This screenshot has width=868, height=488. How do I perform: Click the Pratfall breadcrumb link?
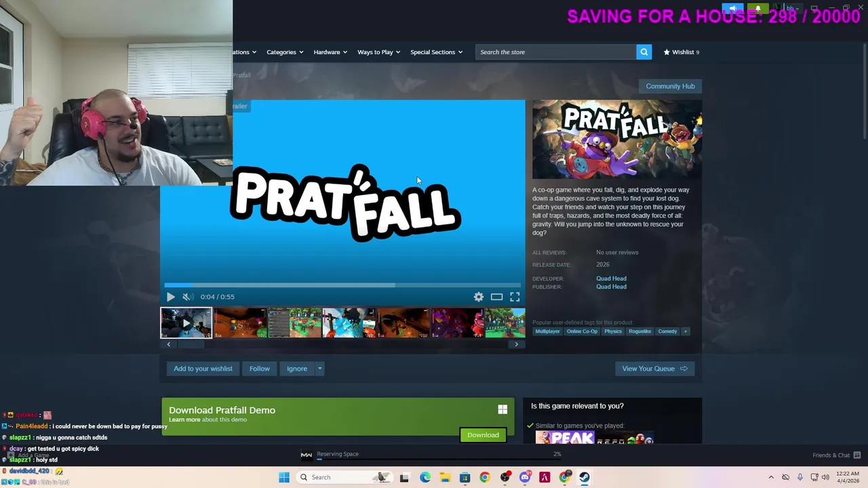(242, 75)
